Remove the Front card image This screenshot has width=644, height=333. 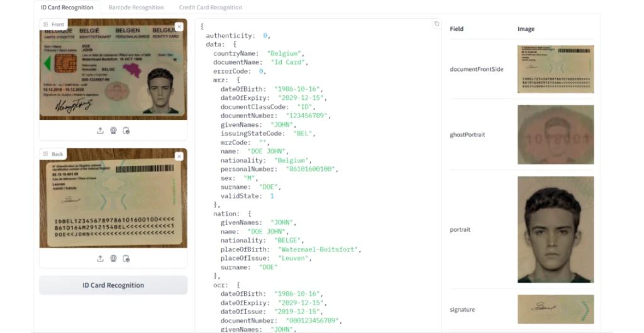coord(179,26)
